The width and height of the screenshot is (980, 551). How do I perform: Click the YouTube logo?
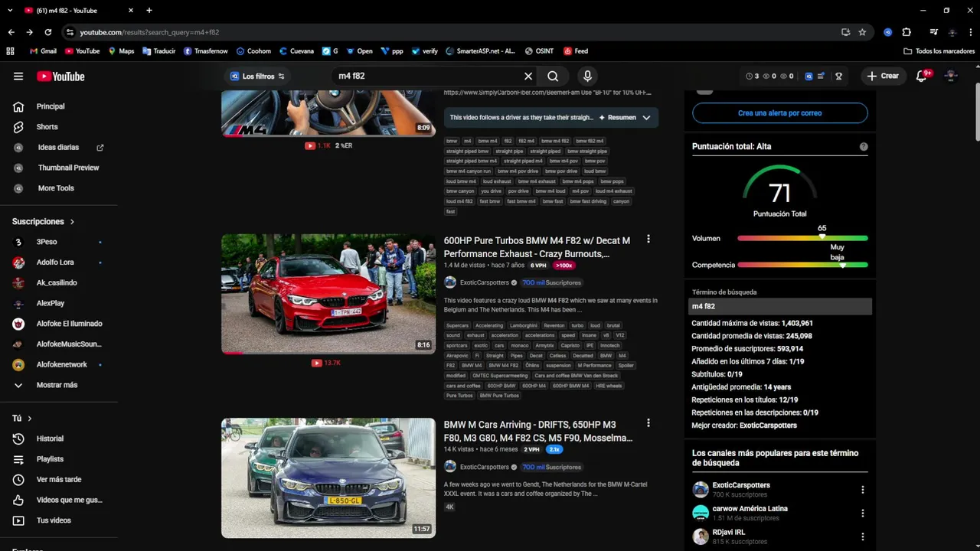(60, 77)
